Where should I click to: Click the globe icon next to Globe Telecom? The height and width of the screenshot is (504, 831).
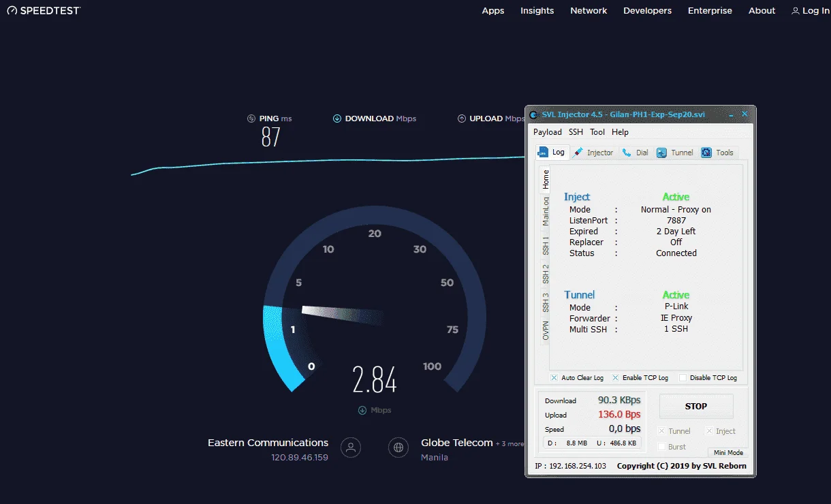click(x=398, y=447)
